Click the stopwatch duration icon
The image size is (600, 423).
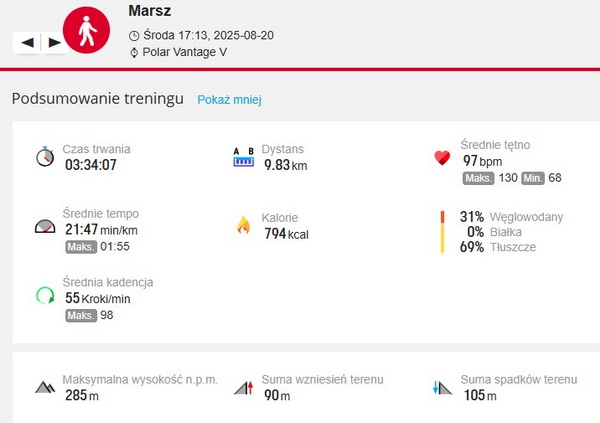44,157
